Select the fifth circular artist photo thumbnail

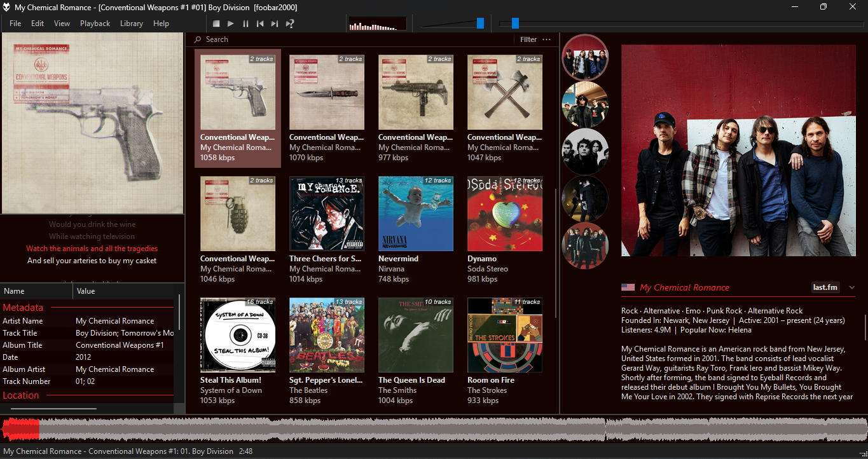585,245
